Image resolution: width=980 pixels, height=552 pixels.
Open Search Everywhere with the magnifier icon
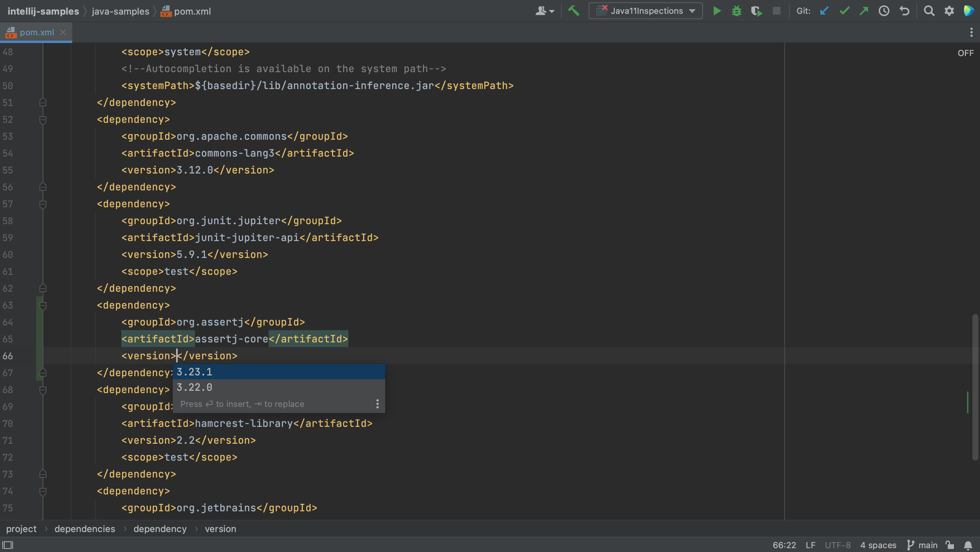pyautogui.click(x=929, y=11)
